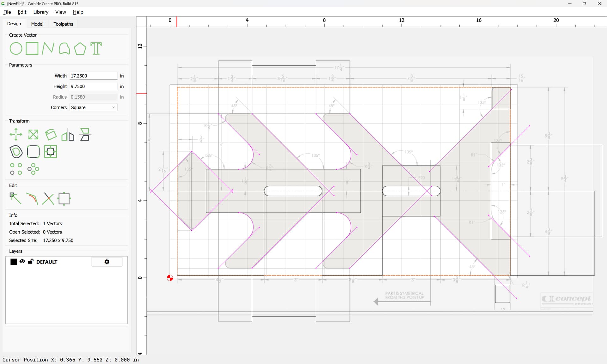Select the Circle vector tool
This screenshot has height=364, width=607.
[16, 49]
